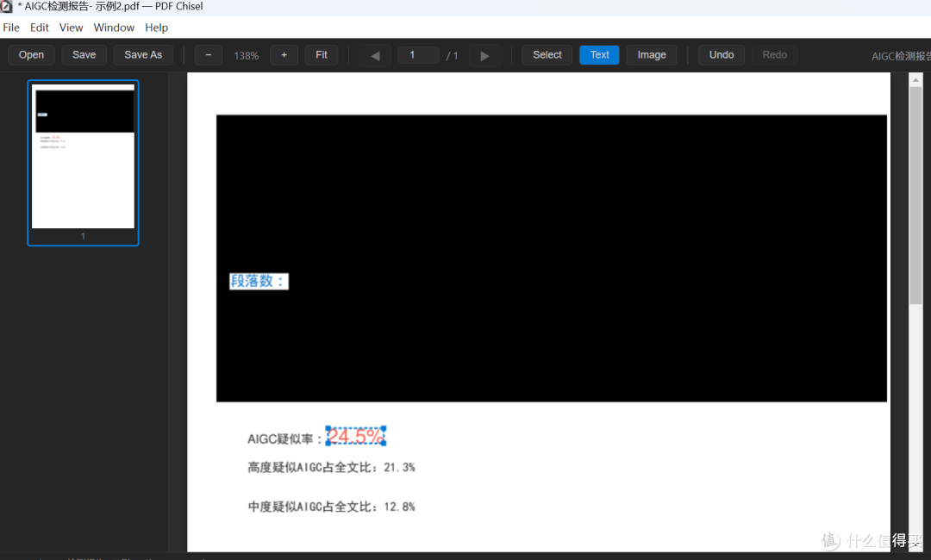This screenshot has height=560, width=931.
Task: Go to next page arrow
Action: (x=484, y=55)
